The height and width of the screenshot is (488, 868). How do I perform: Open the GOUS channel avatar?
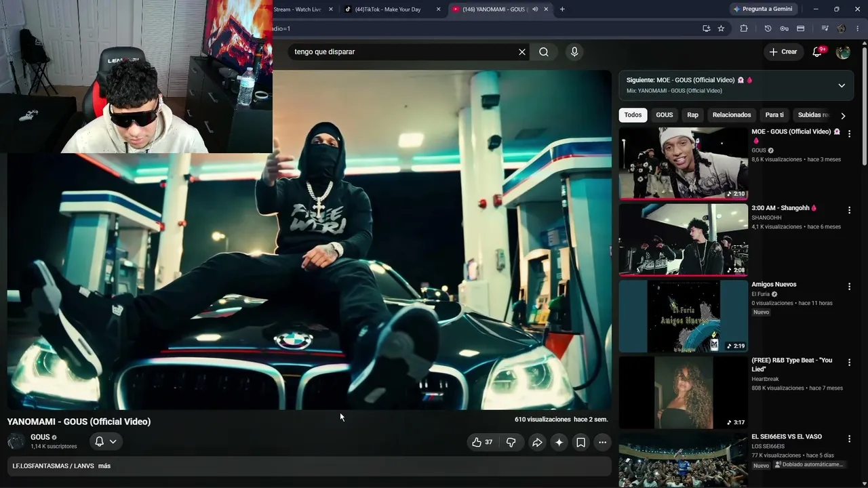coord(16,442)
